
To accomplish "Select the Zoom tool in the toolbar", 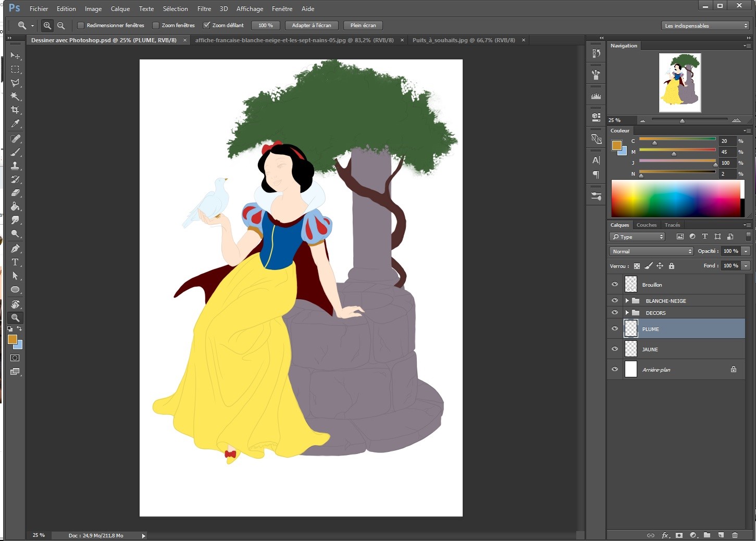I will tap(15, 318).
